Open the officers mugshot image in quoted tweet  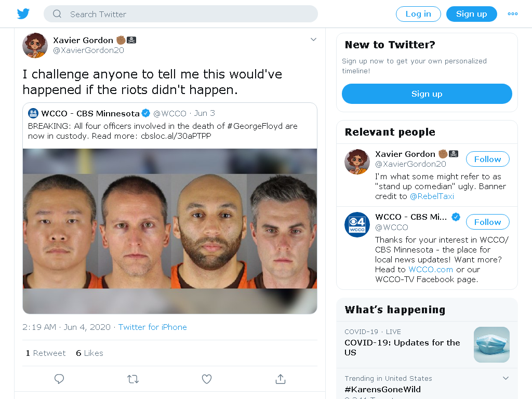click(170, 231)
